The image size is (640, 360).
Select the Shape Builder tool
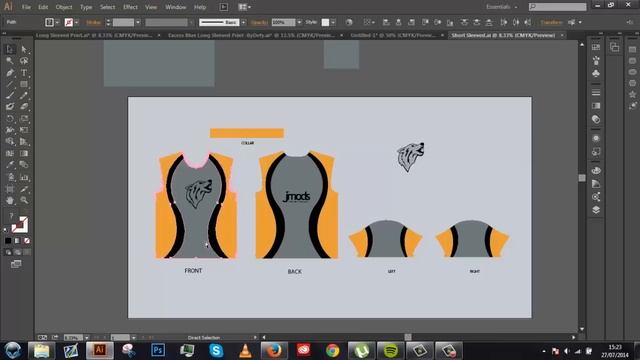pyautogui.click(x=10, y=142)
